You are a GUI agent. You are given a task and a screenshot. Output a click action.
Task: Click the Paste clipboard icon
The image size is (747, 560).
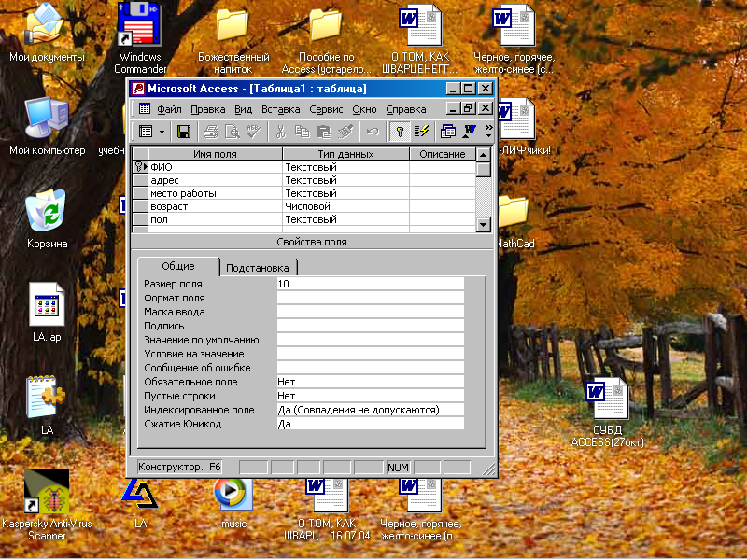click(324, 132)
